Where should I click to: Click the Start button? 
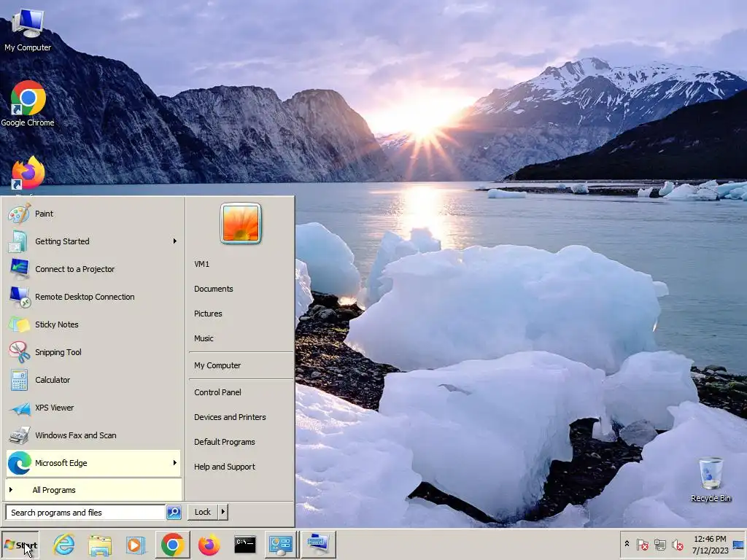click(20, 545)
